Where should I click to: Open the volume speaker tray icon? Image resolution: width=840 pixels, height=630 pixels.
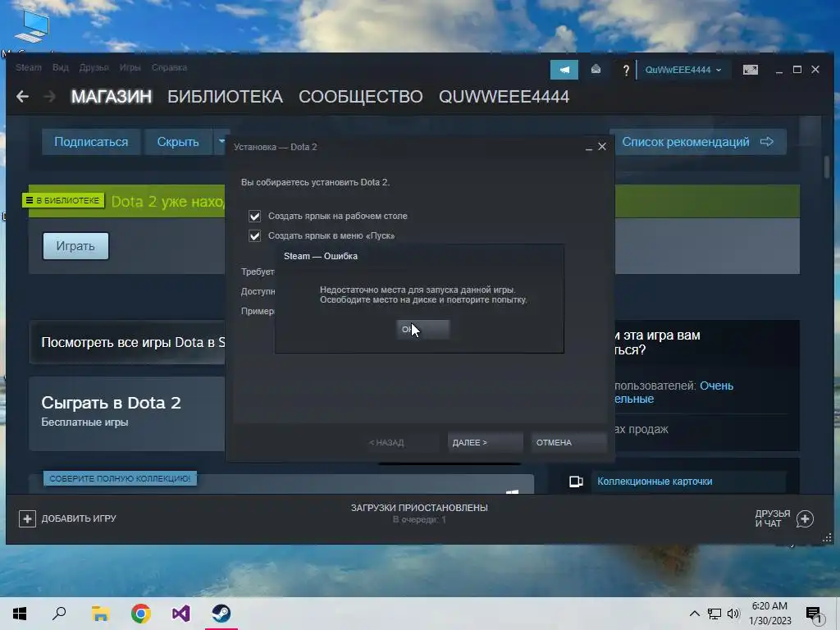click(733, 614)
